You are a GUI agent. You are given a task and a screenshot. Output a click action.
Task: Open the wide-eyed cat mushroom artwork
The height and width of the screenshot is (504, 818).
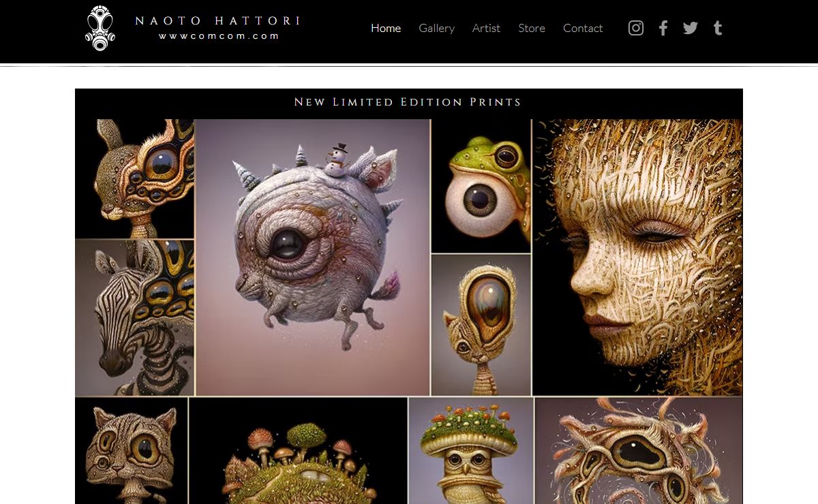(x=132, y=451)
